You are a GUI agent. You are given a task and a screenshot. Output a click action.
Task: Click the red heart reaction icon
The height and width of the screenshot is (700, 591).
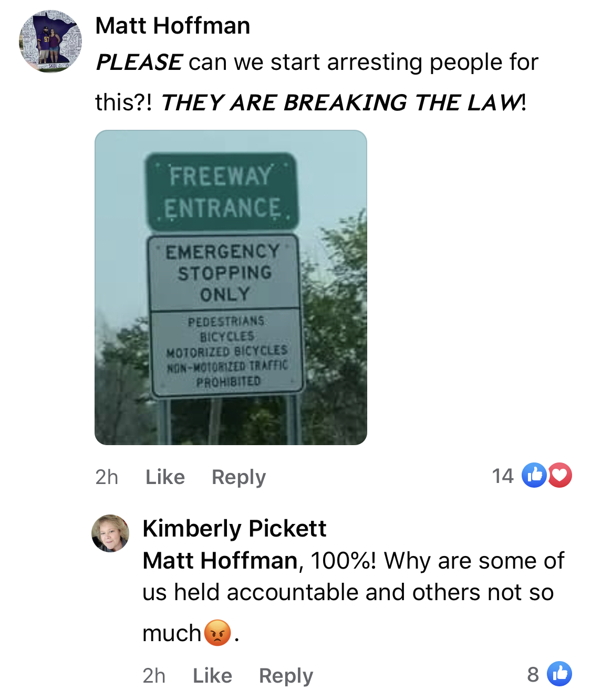pos(560,476)
